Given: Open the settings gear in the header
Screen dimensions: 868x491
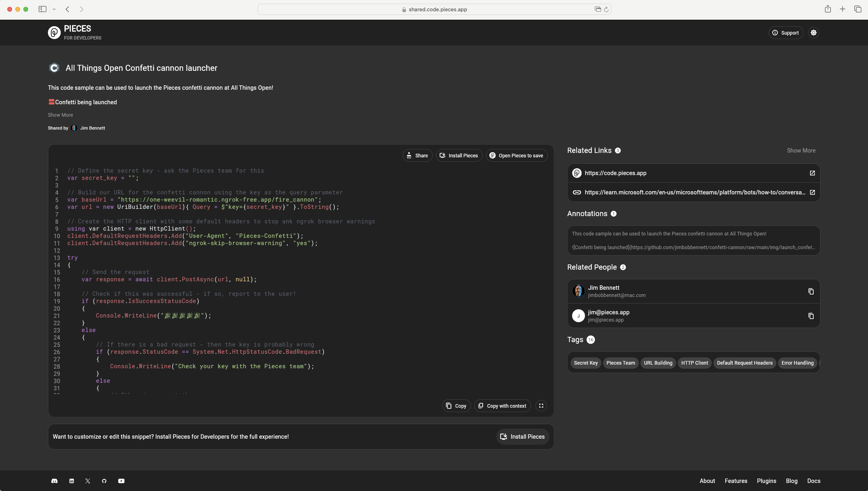Looking at the screenshot, I should click(814, 33).
